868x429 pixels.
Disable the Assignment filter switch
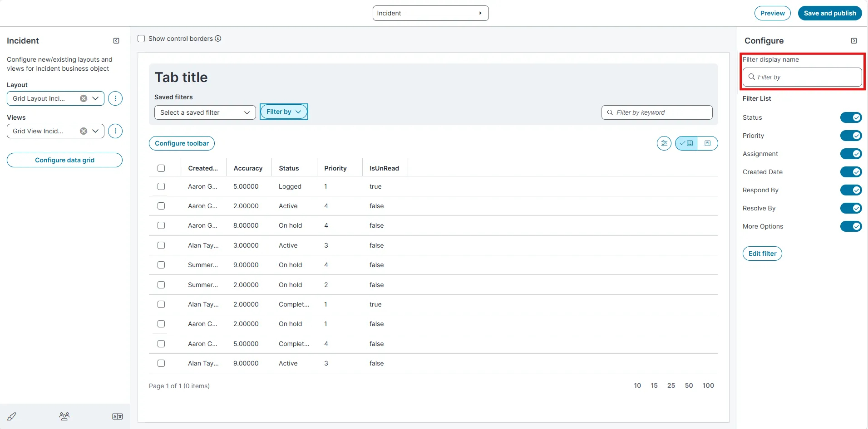[x=851, y=154]
